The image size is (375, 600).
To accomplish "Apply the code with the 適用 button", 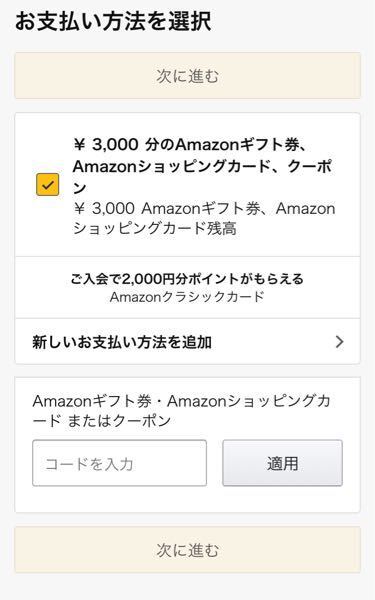I will tap(282, 463).
